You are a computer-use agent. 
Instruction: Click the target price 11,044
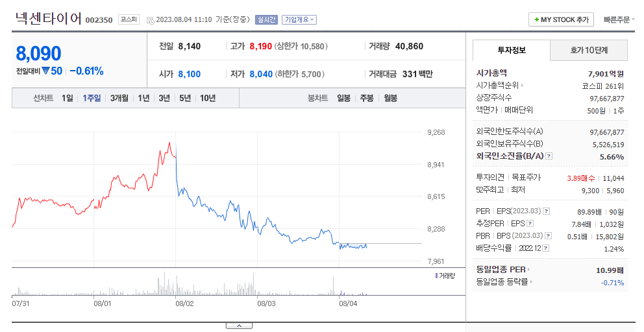[x=613, y=178]
